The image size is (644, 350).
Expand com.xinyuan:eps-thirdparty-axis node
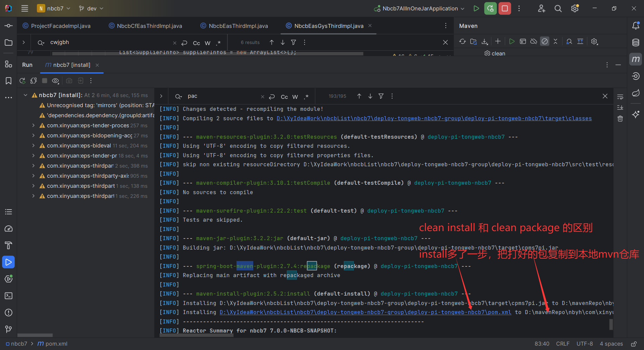(x=33, y=176)
